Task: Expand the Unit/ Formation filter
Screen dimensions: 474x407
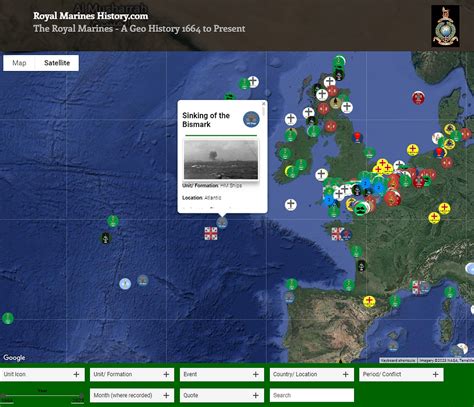Action: pyautogui.click(x=132, y=374)
